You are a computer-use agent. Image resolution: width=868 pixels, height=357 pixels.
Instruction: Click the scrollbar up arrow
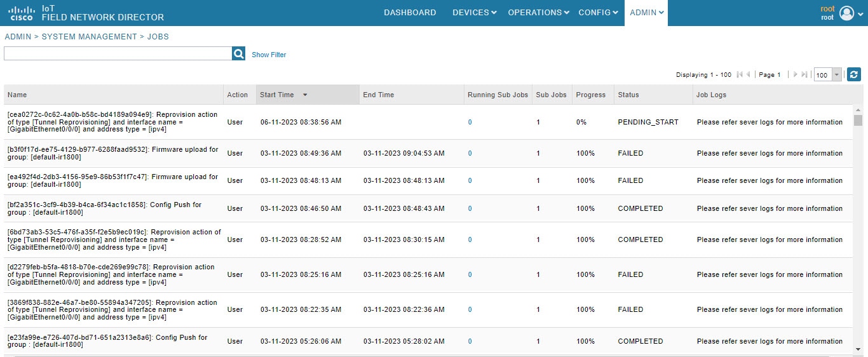858,109
